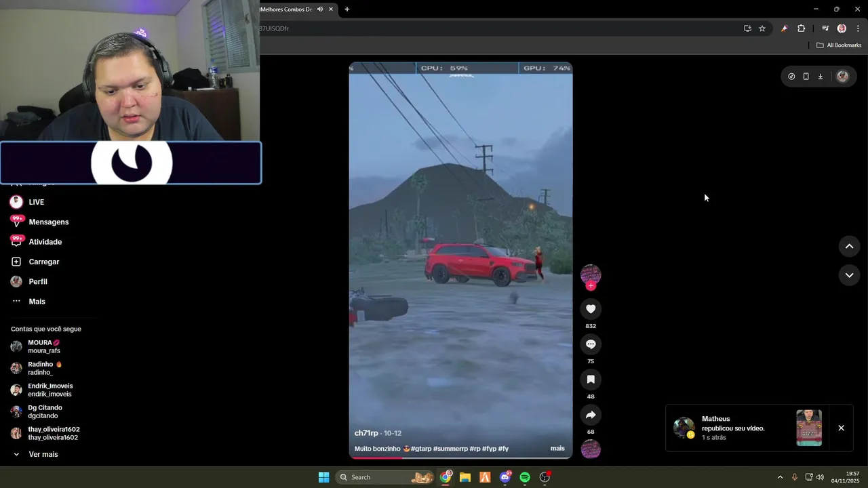The height and width of the screenshot is (488, 868).
Task: Open the Chrome profile avatar
Action: click(842, 28)
